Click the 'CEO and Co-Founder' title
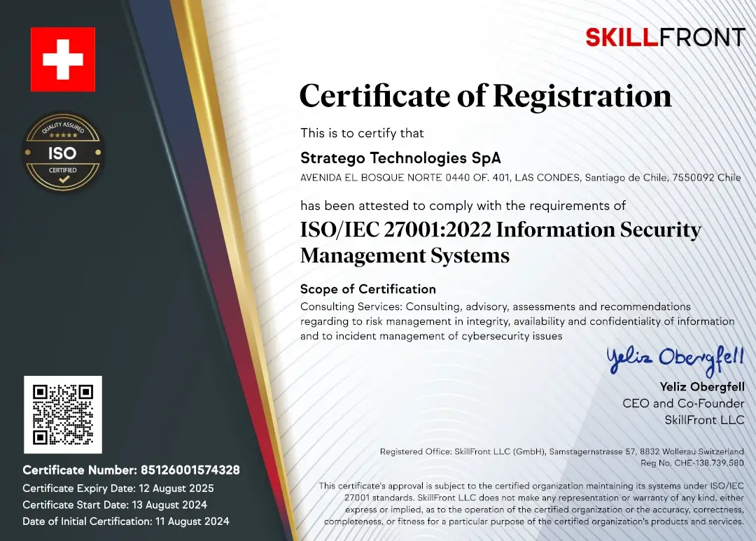The image size is (756, 541). 683,403
